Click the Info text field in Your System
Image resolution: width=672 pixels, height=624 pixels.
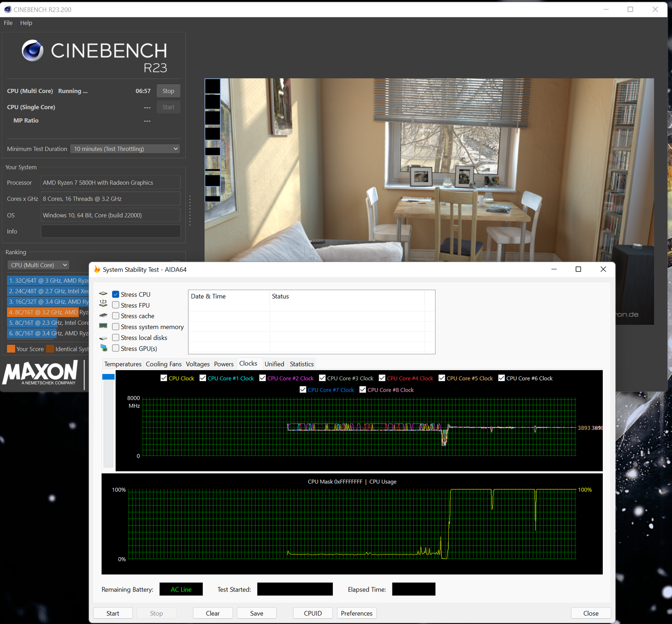tap(111, 231)
